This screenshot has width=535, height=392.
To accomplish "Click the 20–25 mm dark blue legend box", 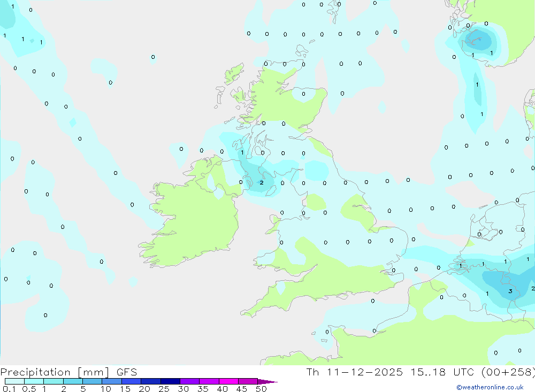I will 150,381.
